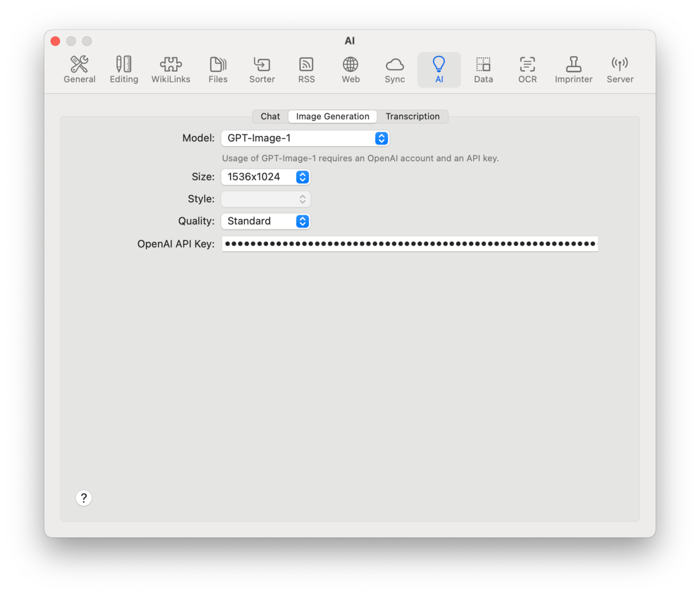Open the Size dropdown set to 1536x1024
The height and width of the screenshot is (596, 700).
point(265,177)
